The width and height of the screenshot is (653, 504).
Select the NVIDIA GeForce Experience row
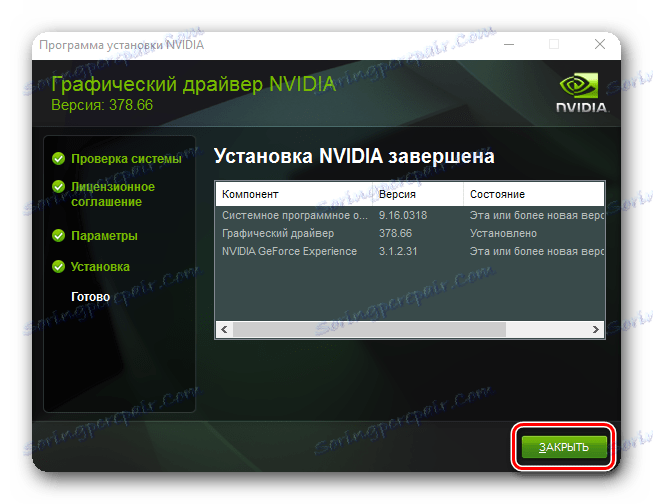[410, 251]
